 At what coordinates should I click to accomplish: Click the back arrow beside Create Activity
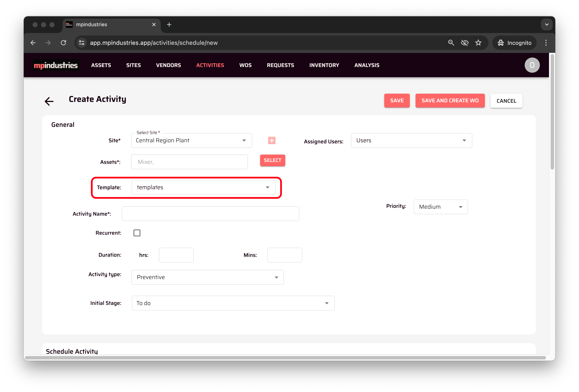click(x=49, y=101)
